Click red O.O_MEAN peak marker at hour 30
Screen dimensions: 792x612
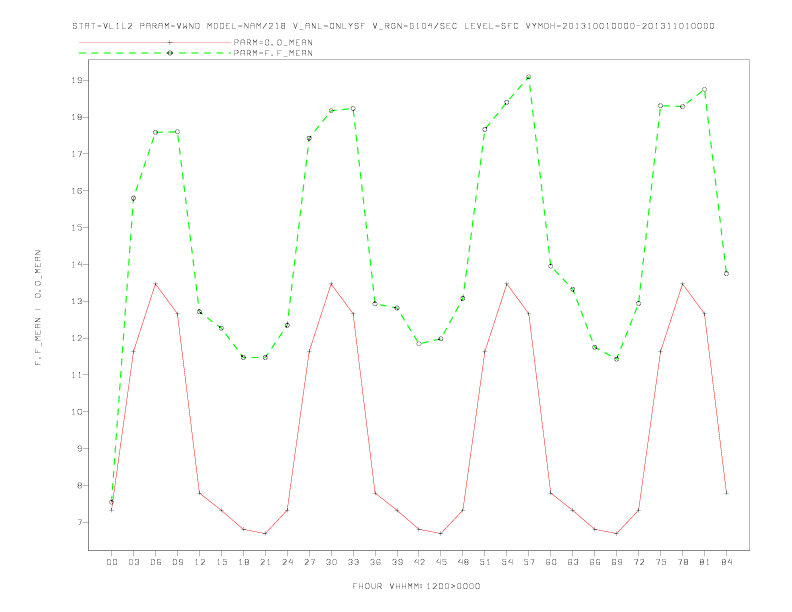pyautogui.click(x=331, y=284)
